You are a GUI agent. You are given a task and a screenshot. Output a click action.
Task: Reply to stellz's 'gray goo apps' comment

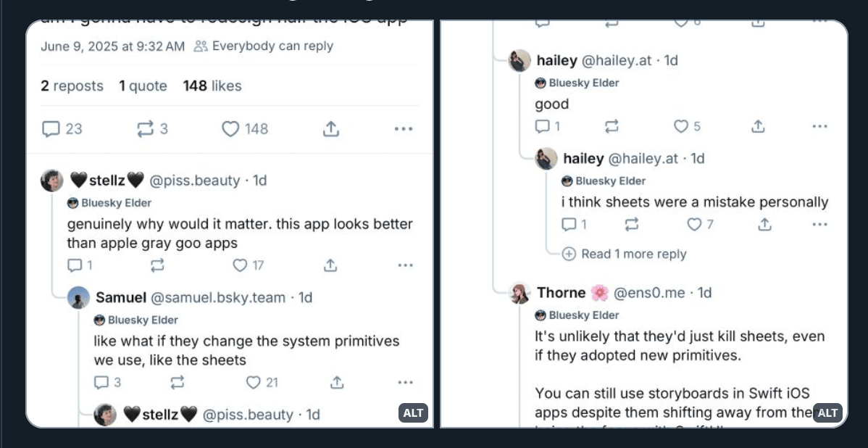tap(75, 265)
